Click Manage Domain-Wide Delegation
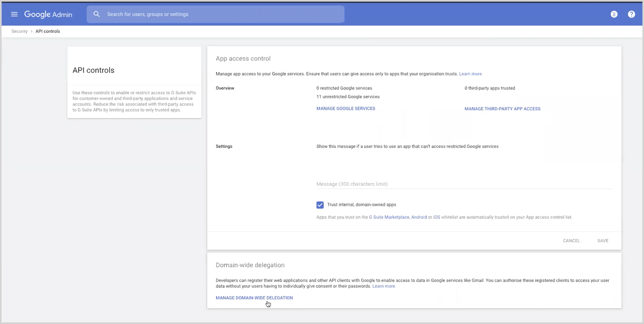Screen dimensions: 644x324 [x=254, y=298]
